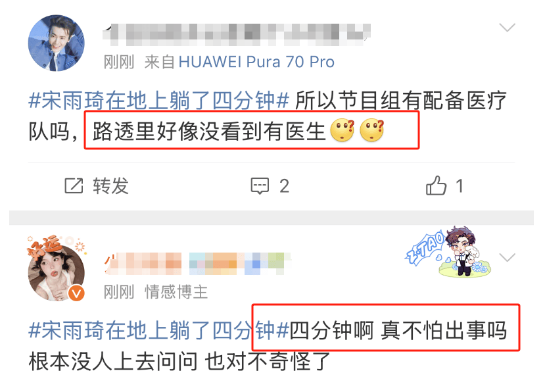Click the Z.TAO cartoon sticker badge
Viewport: 545px width, 392px height.
(448, 253)
